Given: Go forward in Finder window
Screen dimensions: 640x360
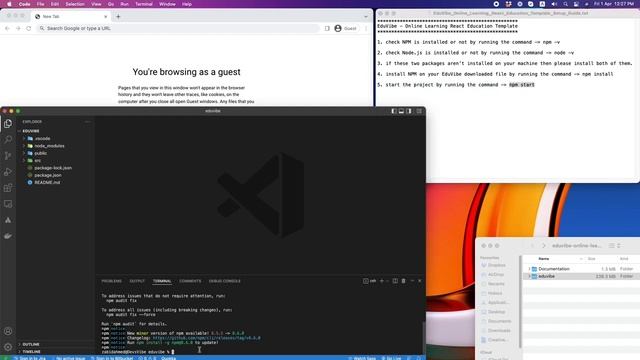Looking at the screenshot, I should pyautogui.click(x=543, y=246).
